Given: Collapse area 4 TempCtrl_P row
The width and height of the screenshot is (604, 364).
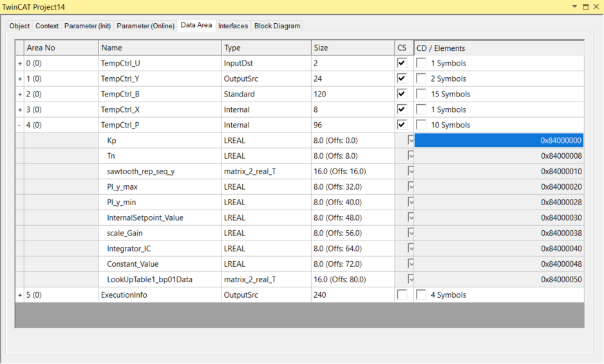Looking at the screenshot, I should click(20, 125).
